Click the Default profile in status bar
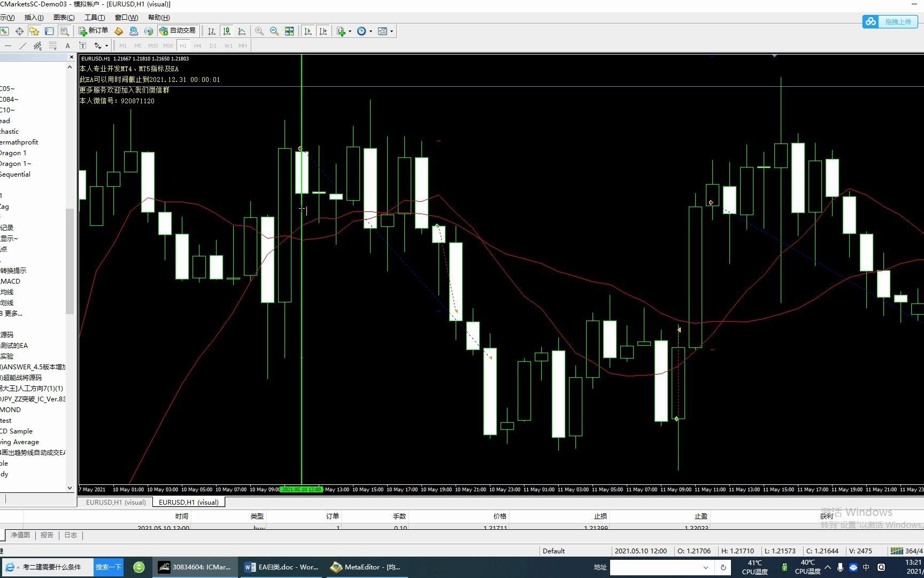 click(553, 551)
